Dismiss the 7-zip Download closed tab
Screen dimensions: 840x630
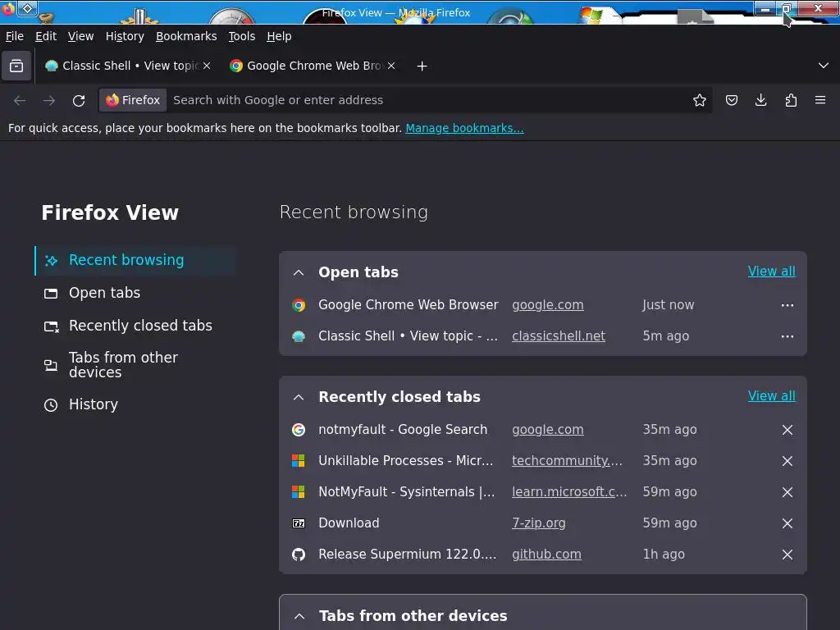click(x=787, y=523)
